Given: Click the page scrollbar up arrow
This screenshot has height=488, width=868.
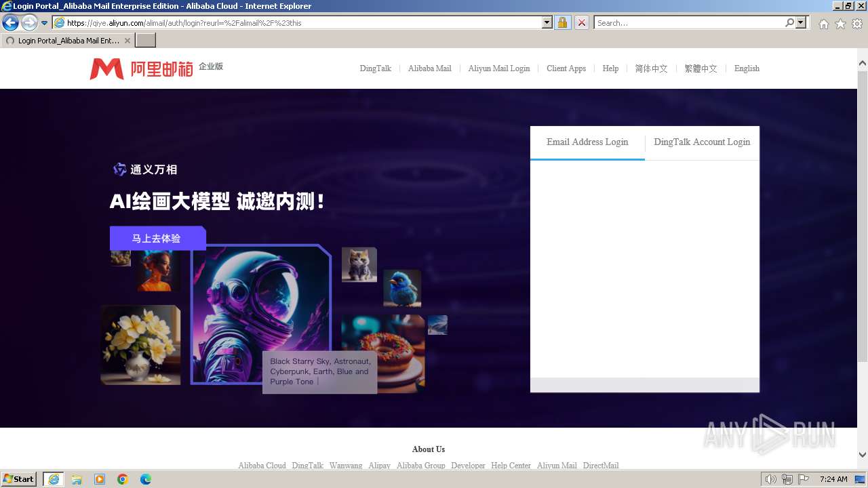Looking at the screenshot, I should (x=863, y=64).
